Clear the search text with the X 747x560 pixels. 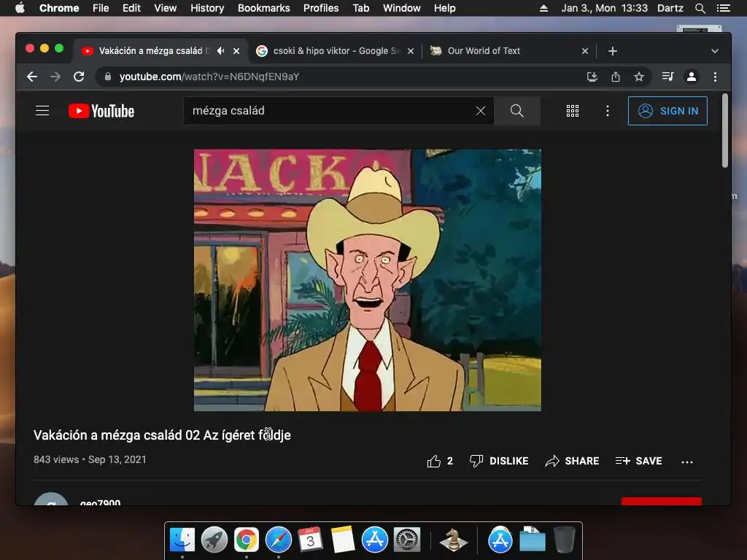coord(481,111)
